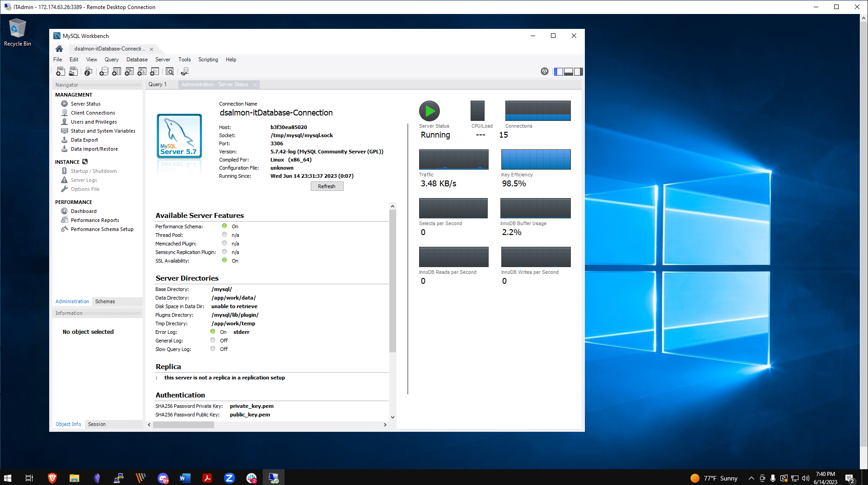Screen dimensions: 868x485
Task: Switch to the Query 1 tab
Action: point(158,84)
